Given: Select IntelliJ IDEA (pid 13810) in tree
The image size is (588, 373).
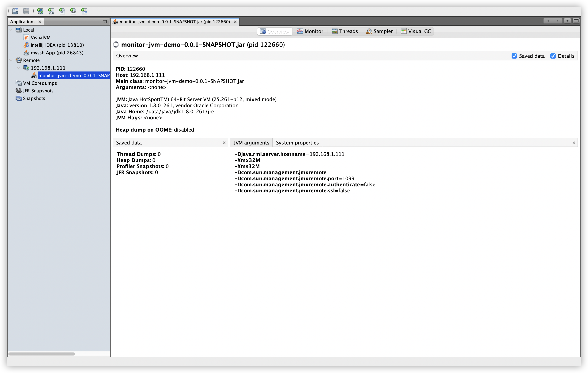Looking at the screenshot, I should pos(57,45).
